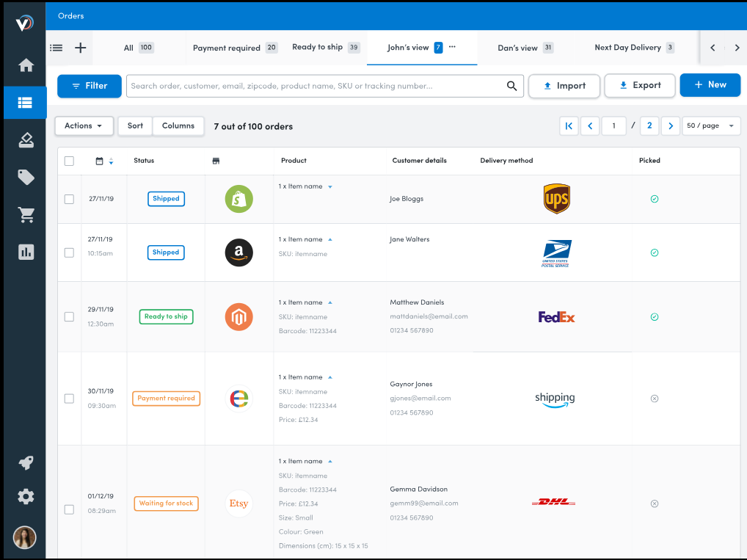Open the Orders list icon in sidebar
Screen dimensions: 747x560
click(25, 103)
